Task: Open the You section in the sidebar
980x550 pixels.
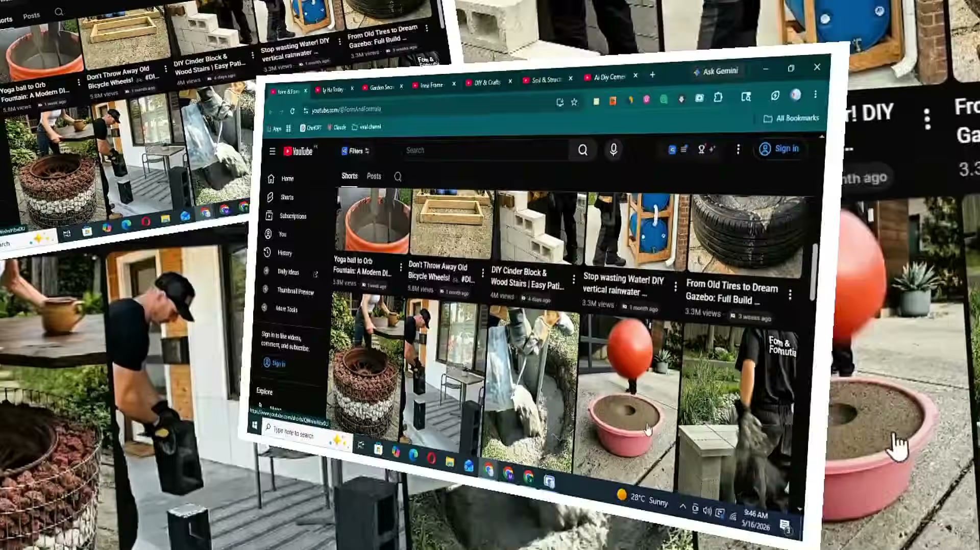Action: 276,234
